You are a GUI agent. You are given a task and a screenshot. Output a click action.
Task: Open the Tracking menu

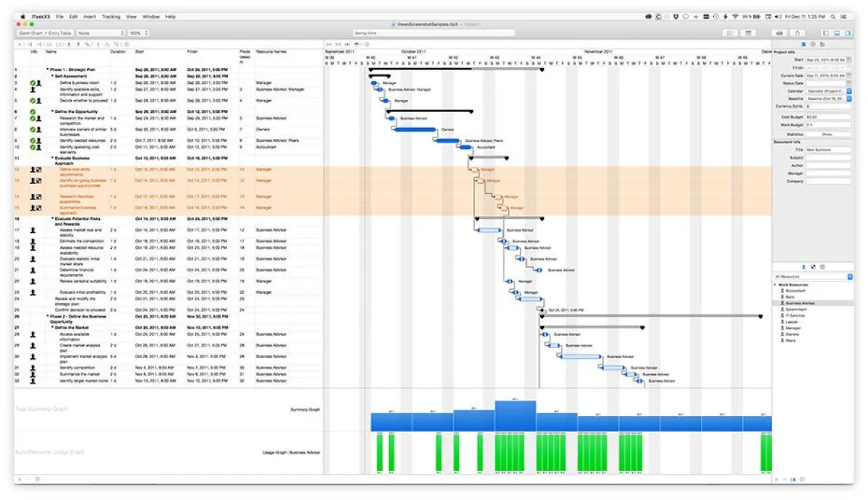(110, 16)
